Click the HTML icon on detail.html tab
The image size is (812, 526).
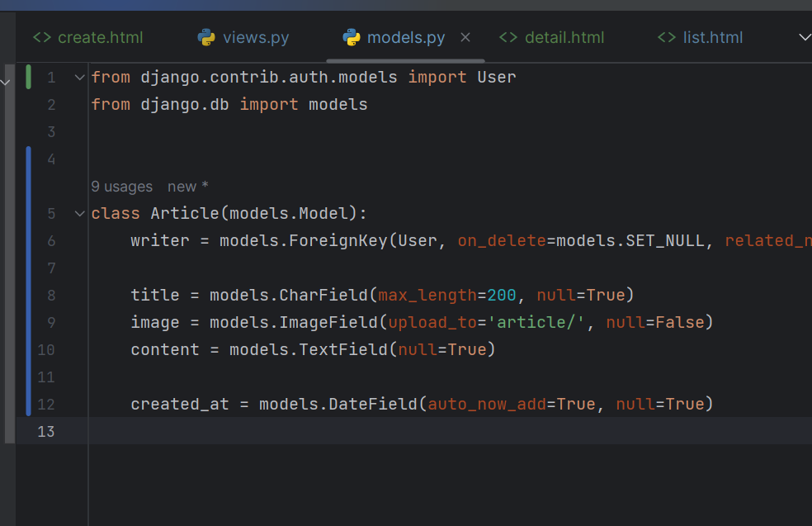[508, 38]
